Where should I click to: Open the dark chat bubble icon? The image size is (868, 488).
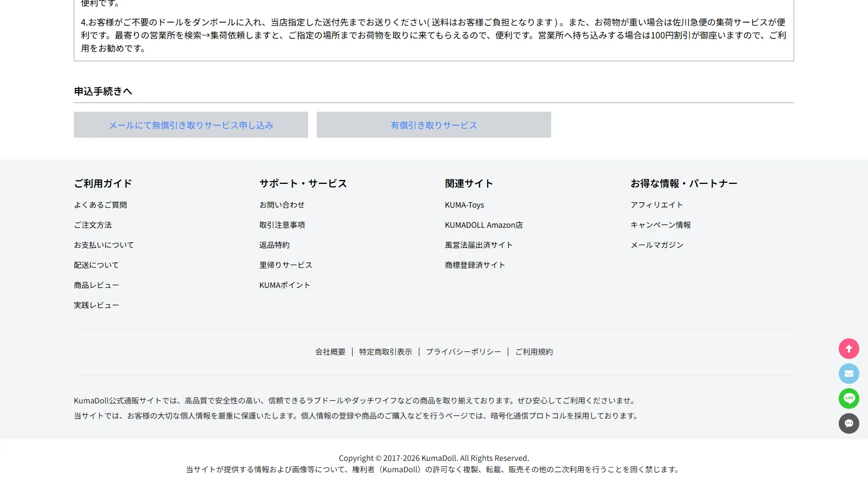point(849,423)
